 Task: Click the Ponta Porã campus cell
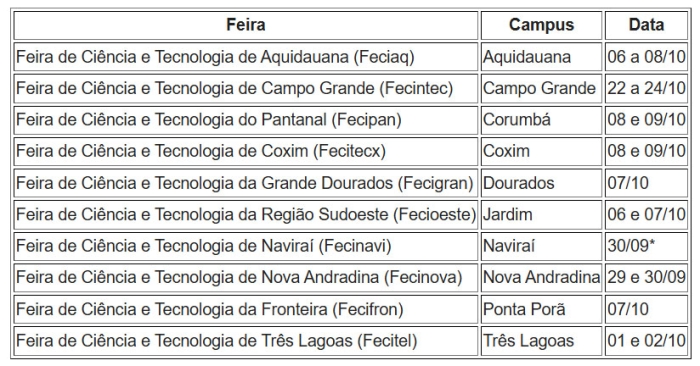(541, 309)
